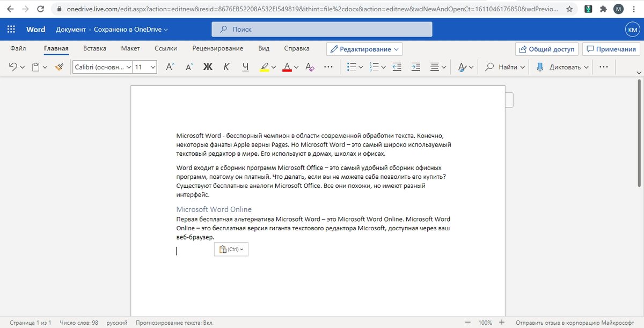Viewport: 644px width, 328px height.
Task: Click the word count showing Число слов: 98
Action: tap(78, 323)
